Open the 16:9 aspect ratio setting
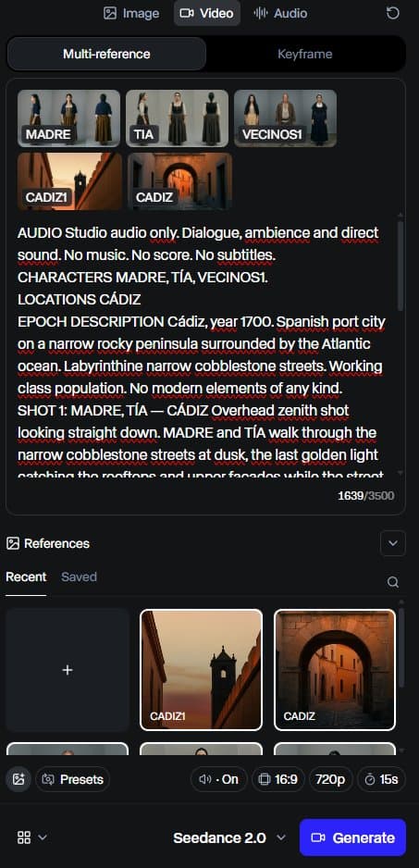This screenshot has height=868, width=419. pyautogui.click(x=279, y=779)
